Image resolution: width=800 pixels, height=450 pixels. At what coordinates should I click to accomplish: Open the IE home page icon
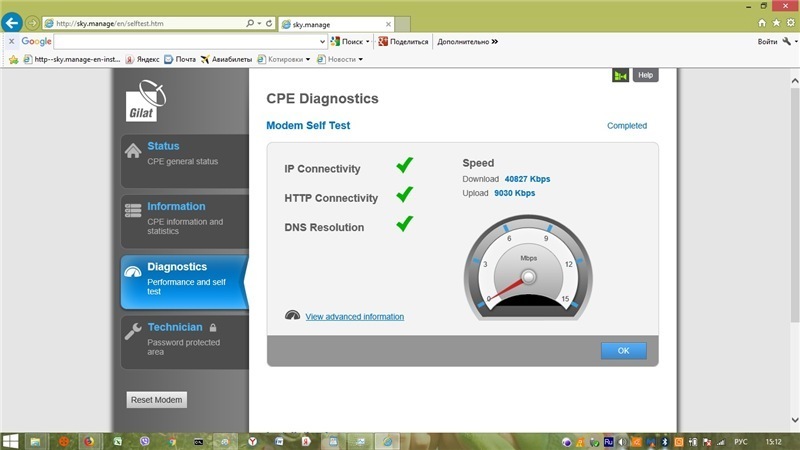[x=763, y=22]
